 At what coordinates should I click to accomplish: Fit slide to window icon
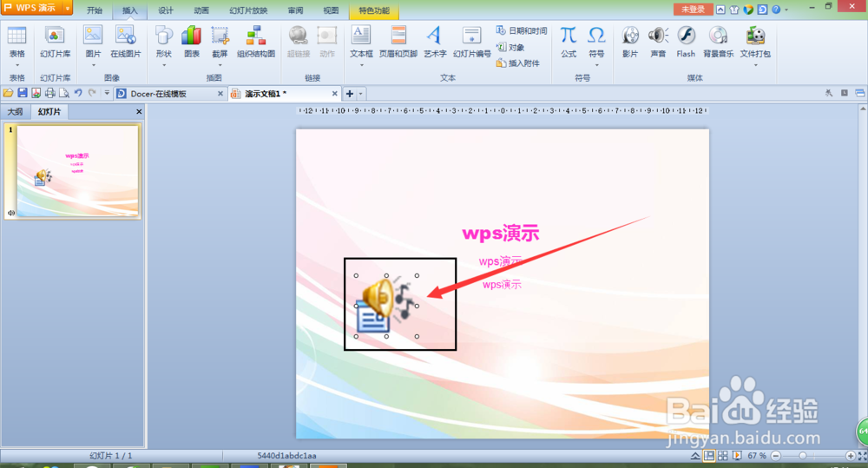coord(863,456)
